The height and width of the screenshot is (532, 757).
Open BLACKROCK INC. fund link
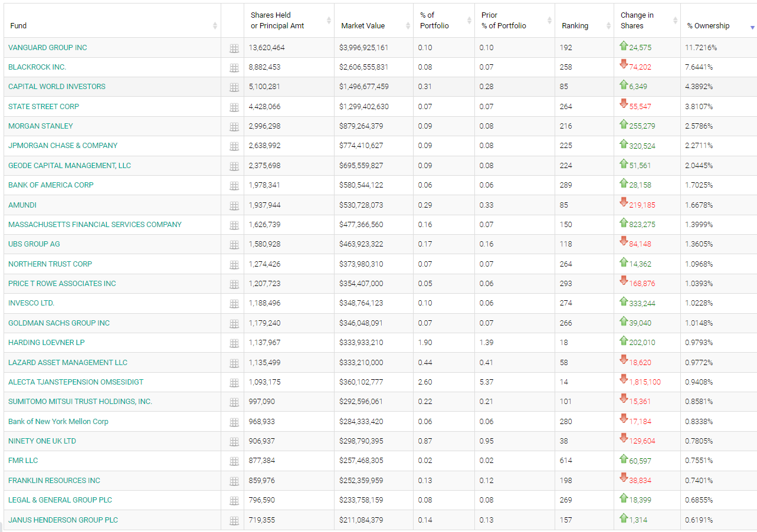coord(37,67)
